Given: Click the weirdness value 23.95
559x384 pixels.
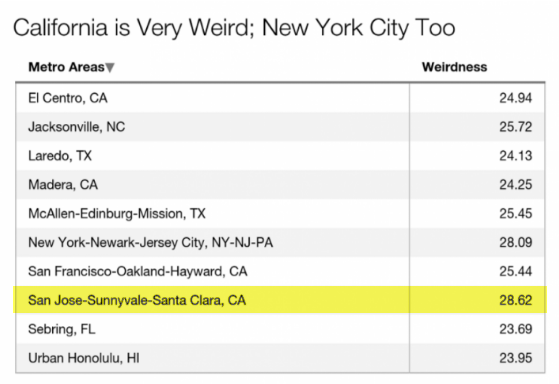Looking at the screenshot, I should (516, 358).
